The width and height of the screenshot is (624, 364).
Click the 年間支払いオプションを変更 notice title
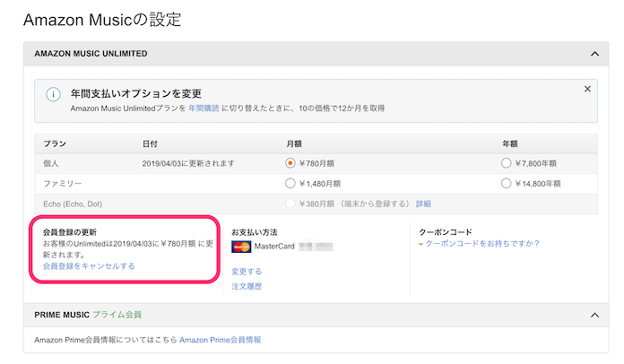pos(136,94)
